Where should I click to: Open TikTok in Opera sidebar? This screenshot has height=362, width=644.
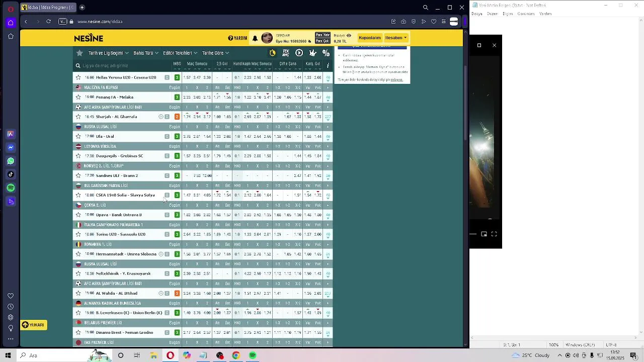pyautogui.click(x=11, y=174)
